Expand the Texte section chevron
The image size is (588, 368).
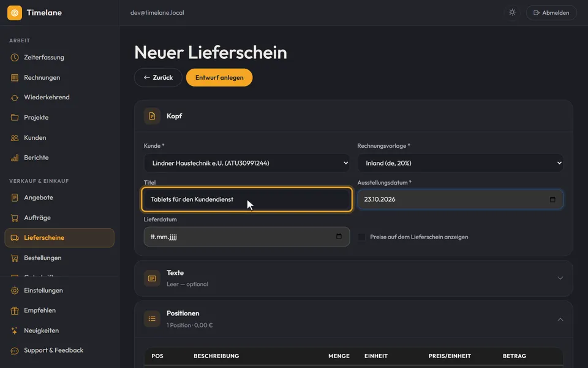pos(560,278)
